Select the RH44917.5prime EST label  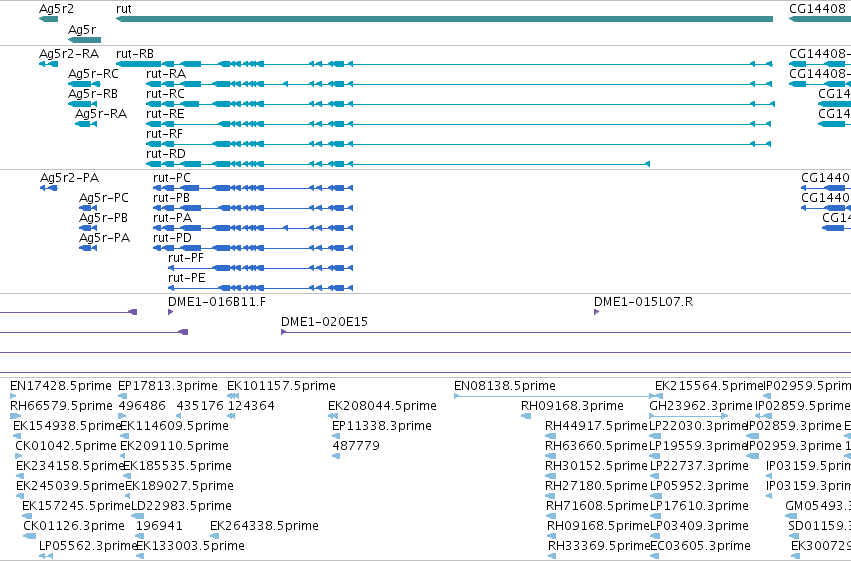point(596,426)
